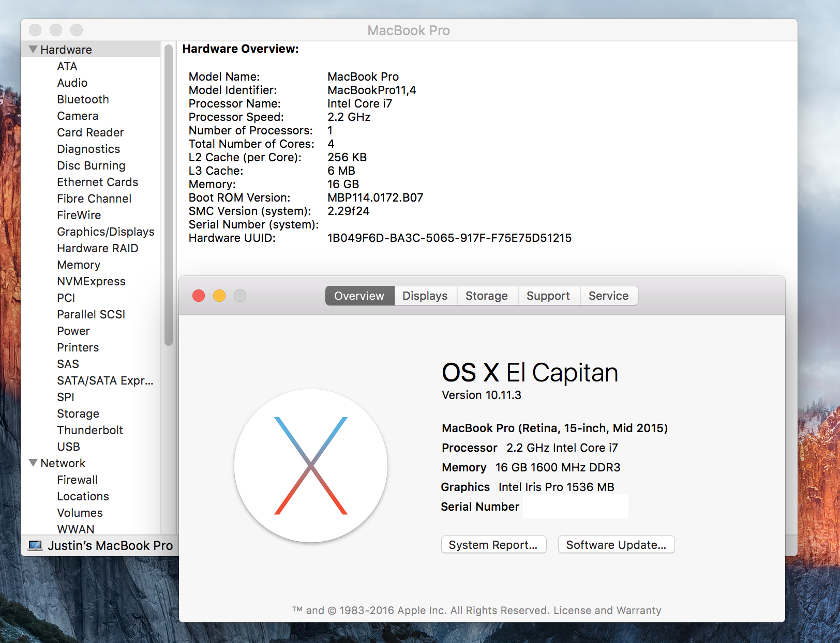This screenshot has width=840, height=643.
Task: Click the Hardware UUID value
Action: pos(449,238)
